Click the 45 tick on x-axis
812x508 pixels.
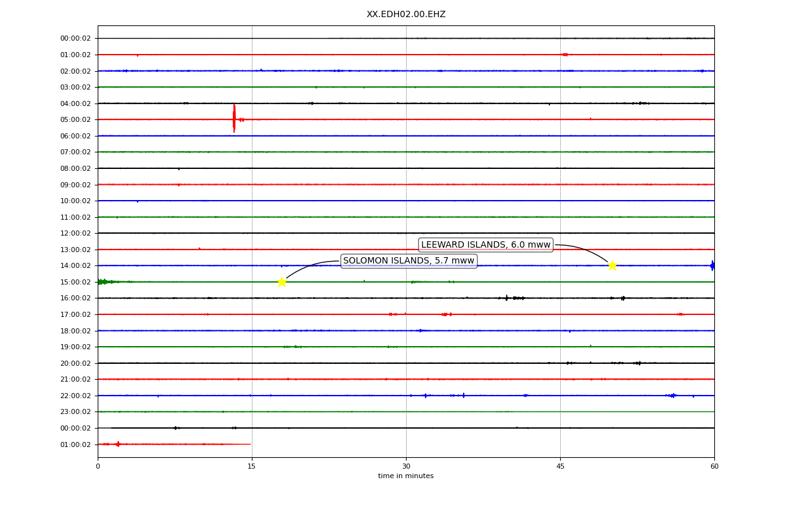pos(560,467)
